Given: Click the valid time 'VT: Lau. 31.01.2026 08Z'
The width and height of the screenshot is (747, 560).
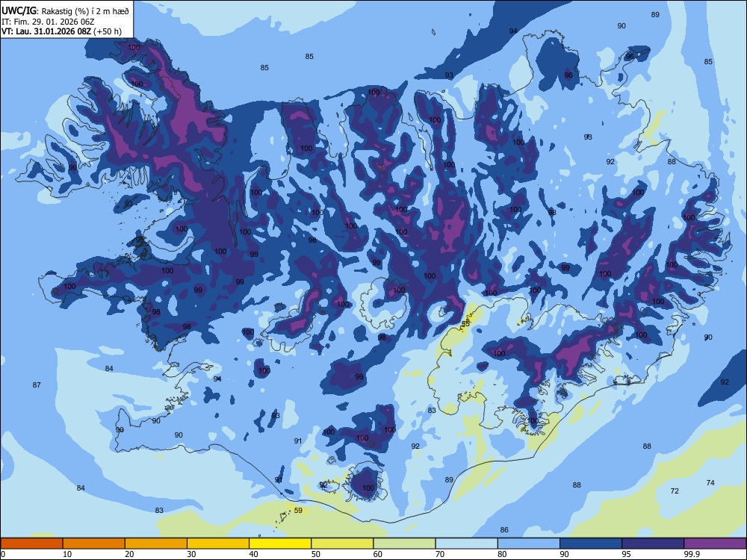Looking at the screenshot, I should (x=46, y=31).
